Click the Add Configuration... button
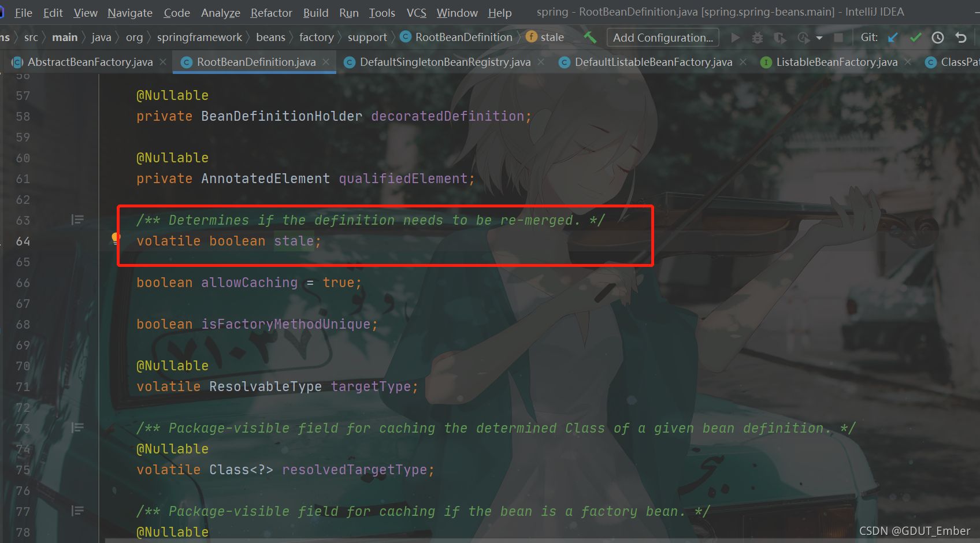This screenshot has width=980, height=543. 663,38
